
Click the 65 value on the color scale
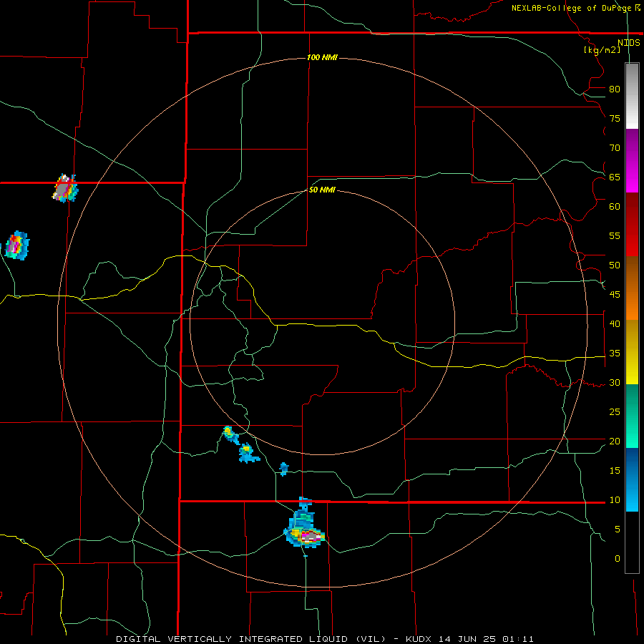tap(615, 177)
